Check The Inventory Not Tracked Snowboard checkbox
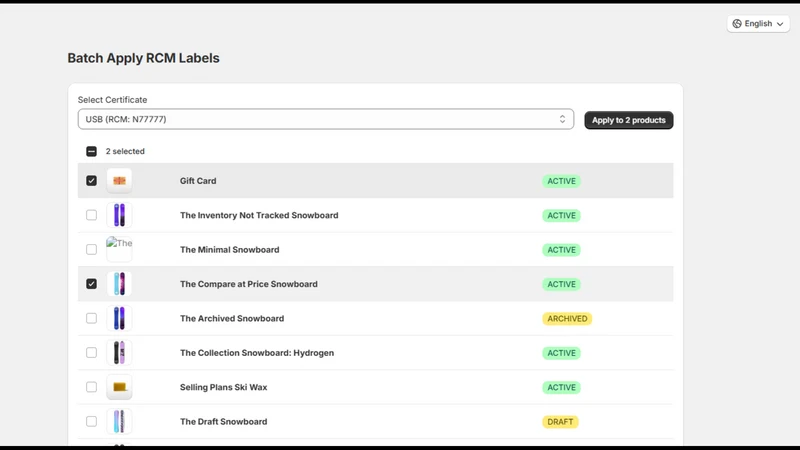800x450 pixels. tap(91, 215)
